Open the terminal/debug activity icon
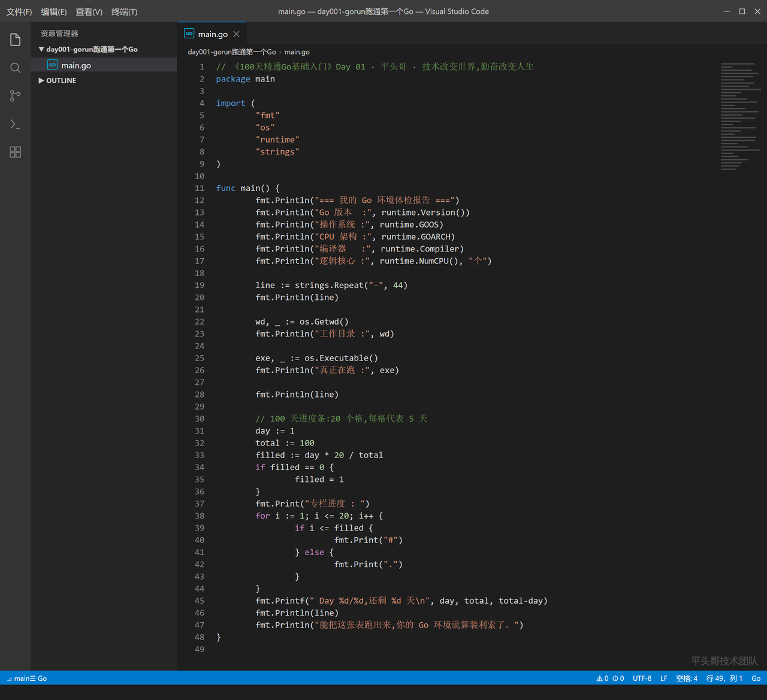Screen dimensions: 767x700 16,124
